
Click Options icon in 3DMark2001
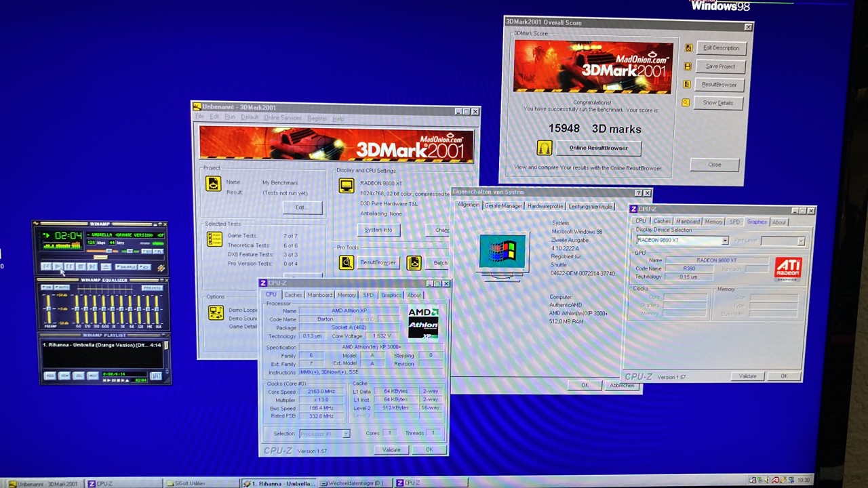point(216,312)
